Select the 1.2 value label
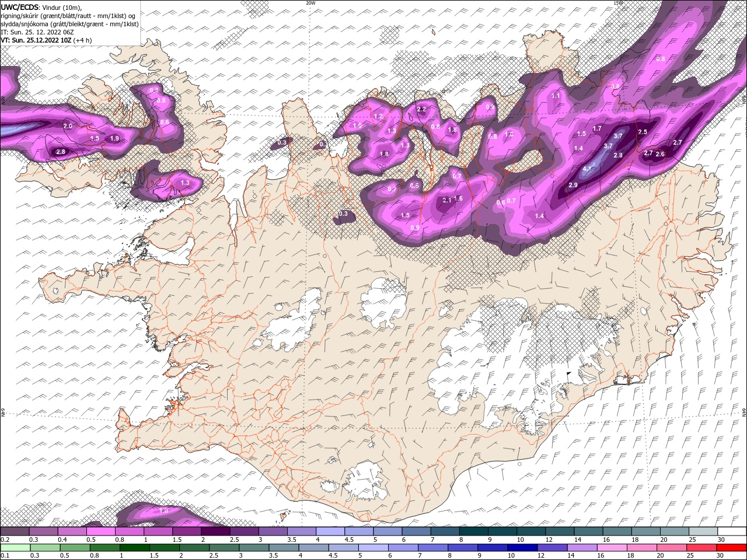747x560 pixels. pos(378,117)
